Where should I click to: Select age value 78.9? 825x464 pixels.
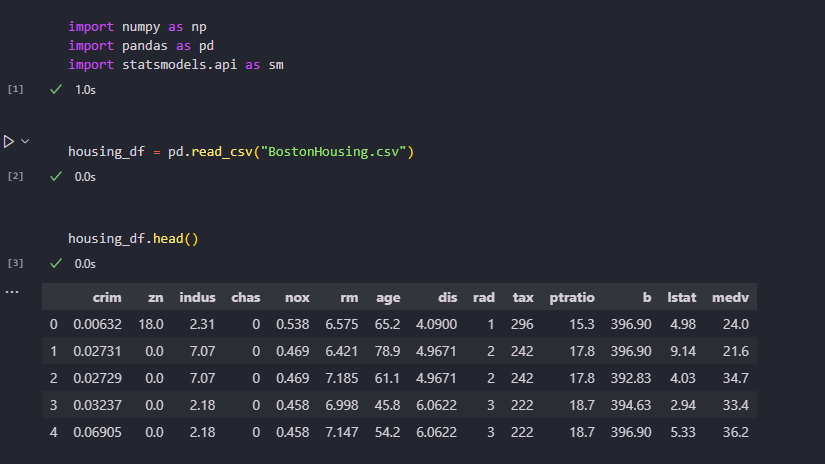(x=387, y=351)
